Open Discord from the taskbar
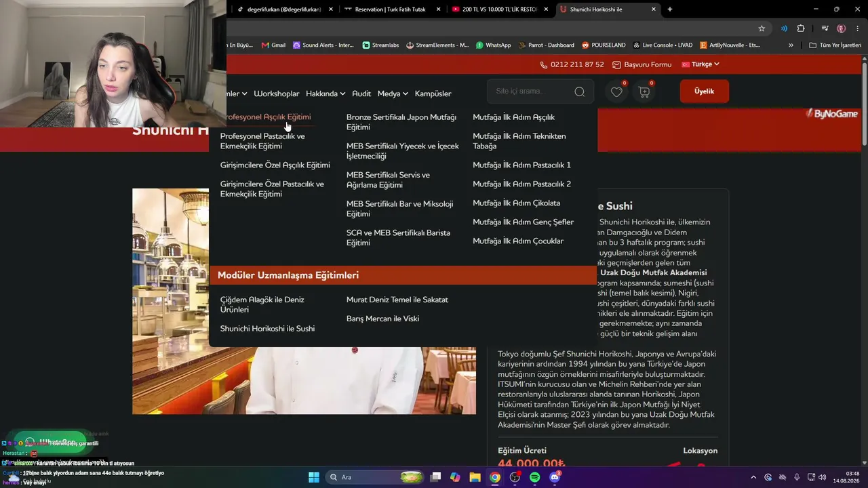868x488 pixels. tap(555, 477)
